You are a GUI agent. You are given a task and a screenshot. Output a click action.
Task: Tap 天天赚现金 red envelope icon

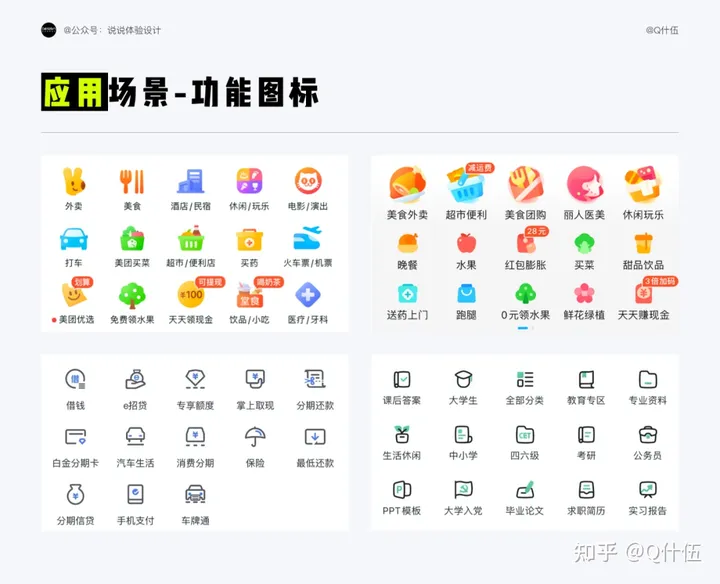coord(643,293)
